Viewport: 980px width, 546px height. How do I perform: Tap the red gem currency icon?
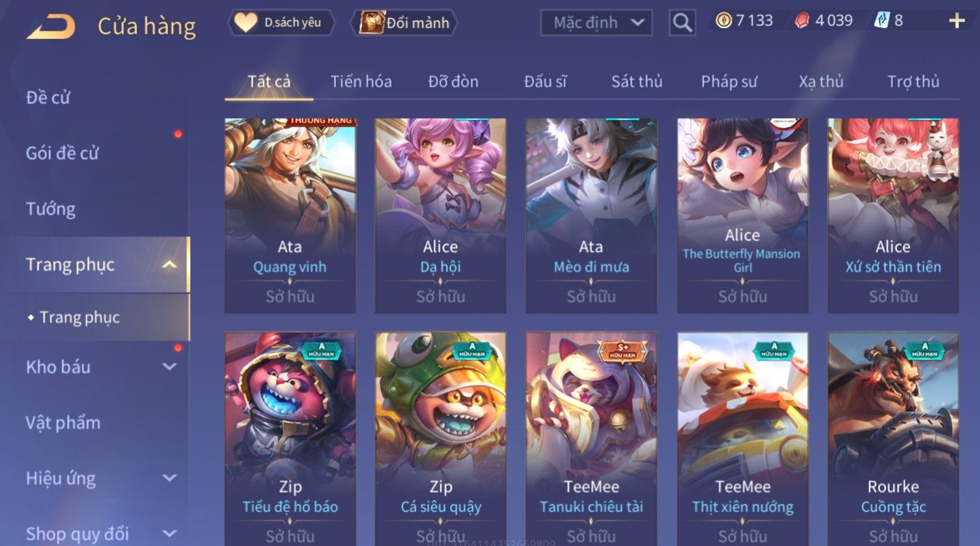point(802,21)
